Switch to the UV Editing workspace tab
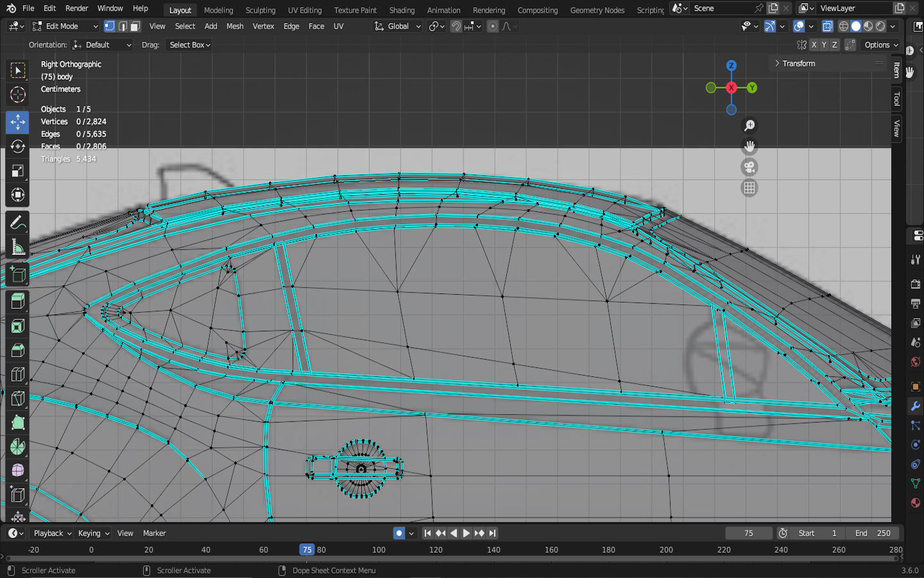 coord(305,10)
